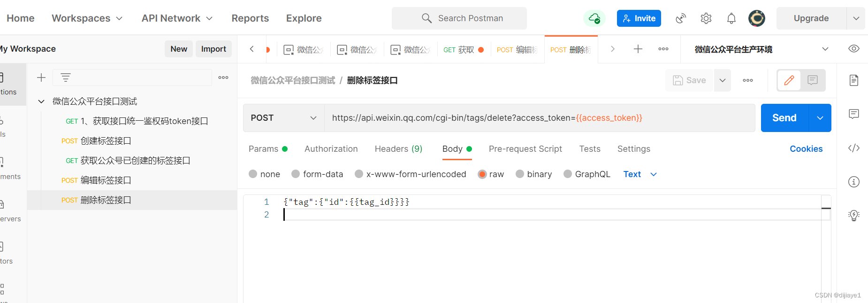868x303 pixels.
Task: Switch to the Headers tab
Action: tap(398, 149)
